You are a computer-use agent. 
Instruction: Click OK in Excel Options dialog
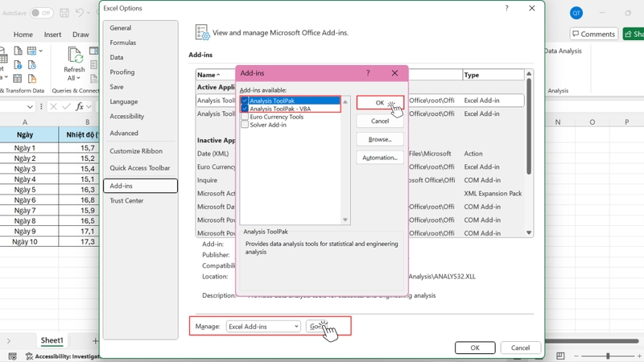(x=475, y=348)
